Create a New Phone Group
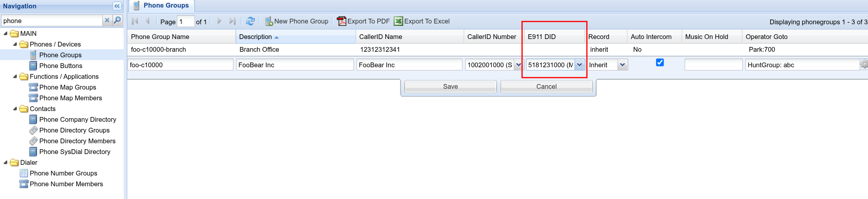Screen dimensions: 868x199 (297, 21)
